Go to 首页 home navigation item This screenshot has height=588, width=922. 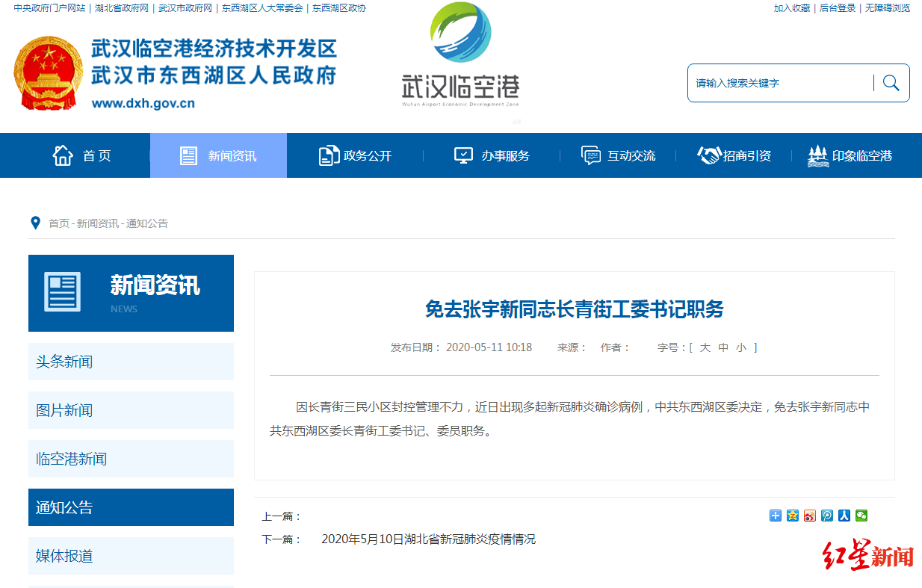pyautogui.click(x=82, y=155)
